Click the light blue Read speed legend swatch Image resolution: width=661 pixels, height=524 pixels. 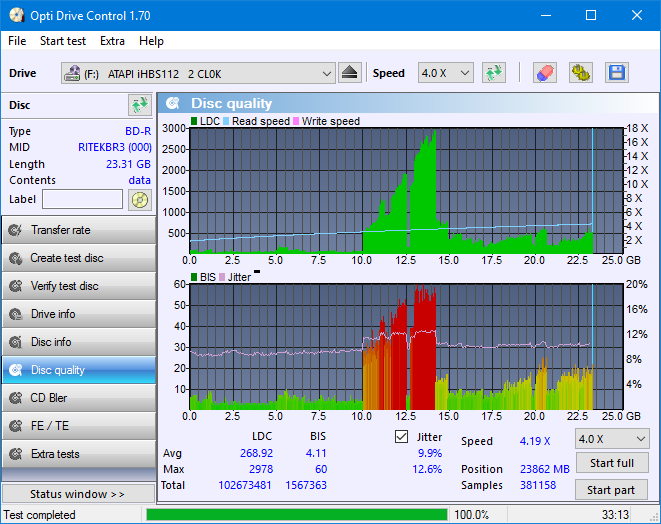tap(226, 121)
